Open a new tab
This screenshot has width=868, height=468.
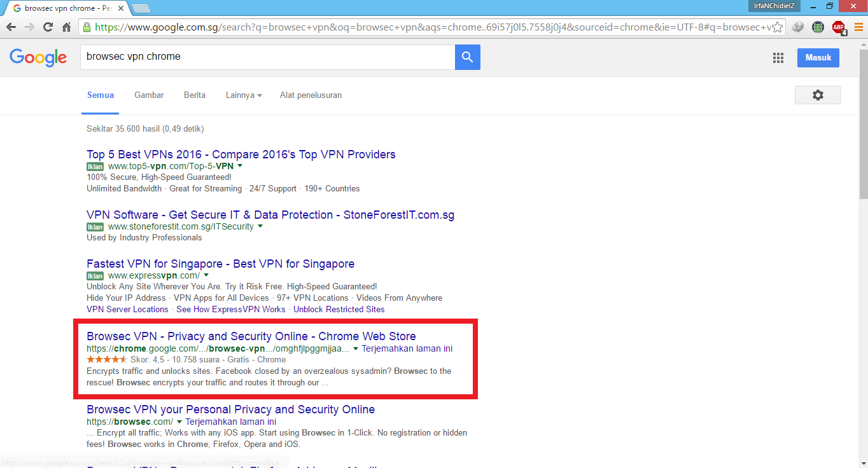coord(141,8)
